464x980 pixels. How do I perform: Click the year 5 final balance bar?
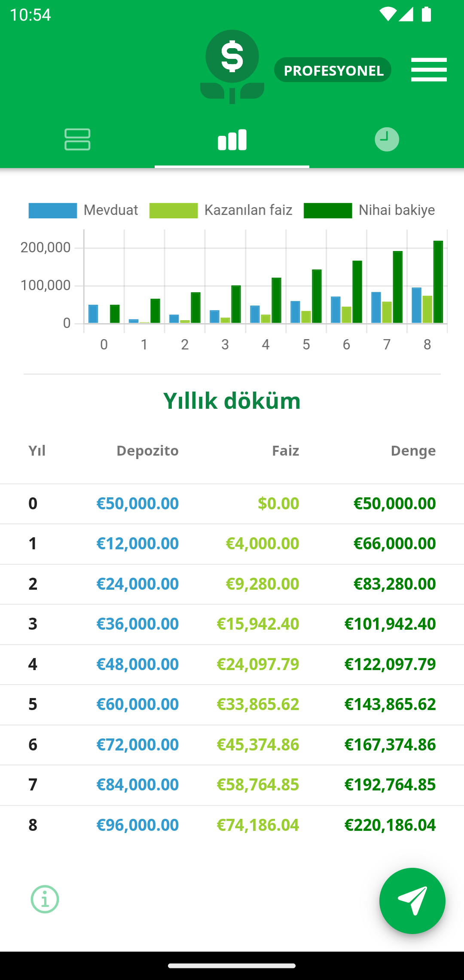pyautogui.click(x=317, y=297)
